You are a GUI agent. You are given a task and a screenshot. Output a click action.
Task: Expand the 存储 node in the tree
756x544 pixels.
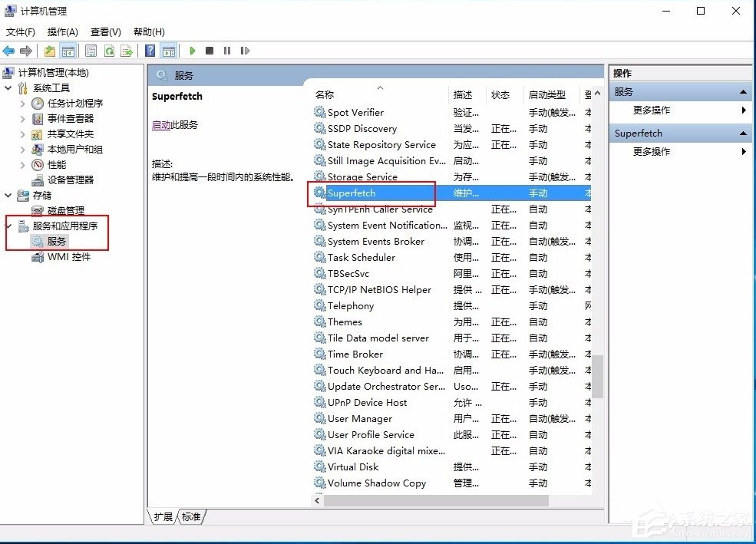(8, 195)
